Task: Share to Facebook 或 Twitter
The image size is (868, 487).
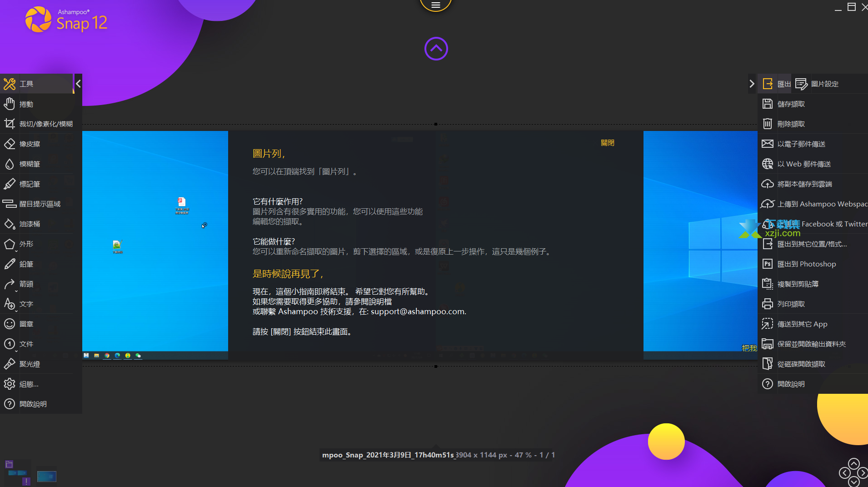Action: coord(813,224)
